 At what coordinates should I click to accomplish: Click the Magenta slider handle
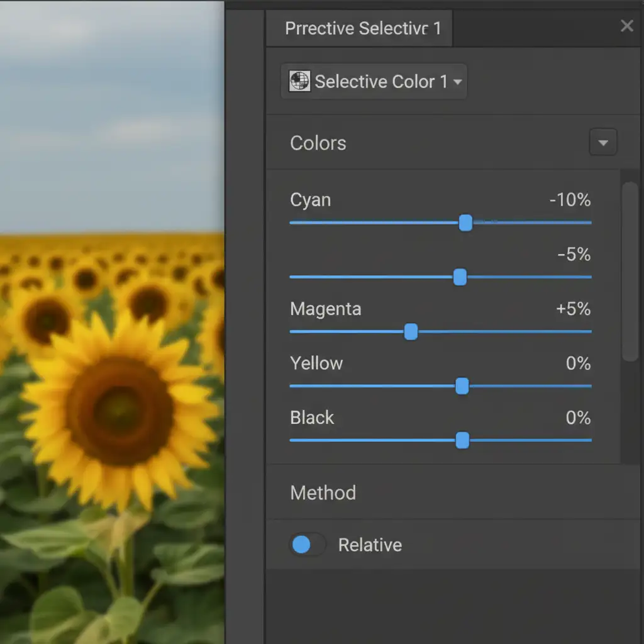[411, 331]
